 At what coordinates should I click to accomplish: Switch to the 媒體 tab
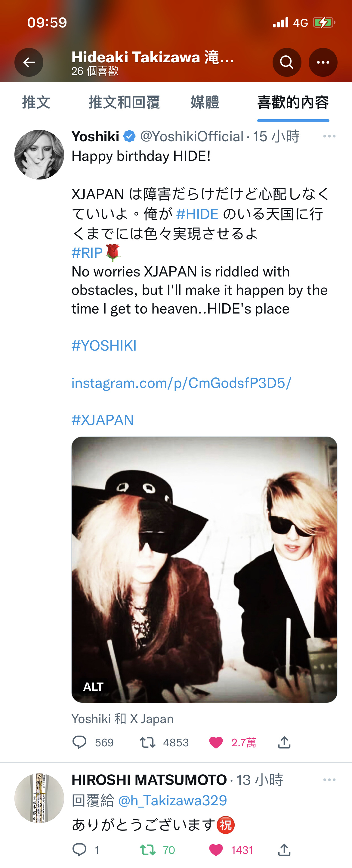[x=205, y=102]
